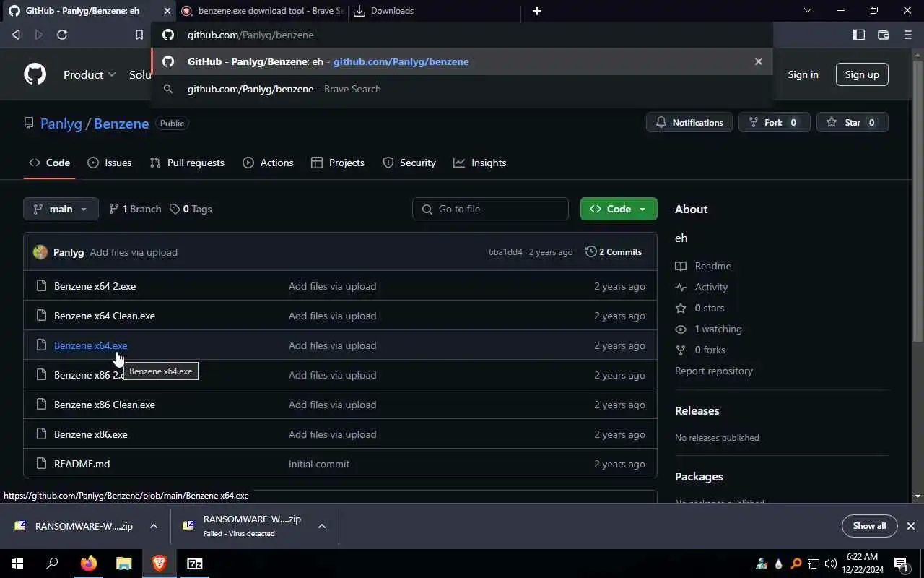This screenshot has width=924, height=578.
Task: Click the Sign up button
Action: pos(862,74)
